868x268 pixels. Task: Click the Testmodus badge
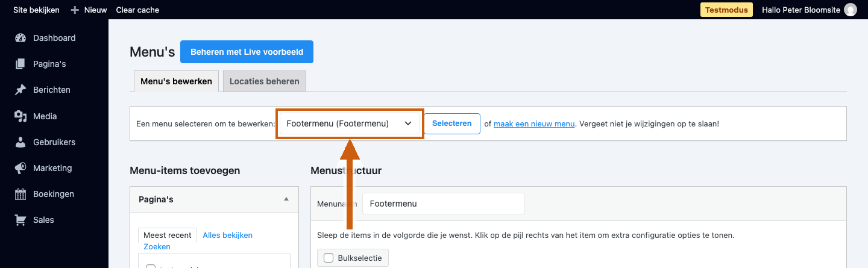click(x=726, y=10)
